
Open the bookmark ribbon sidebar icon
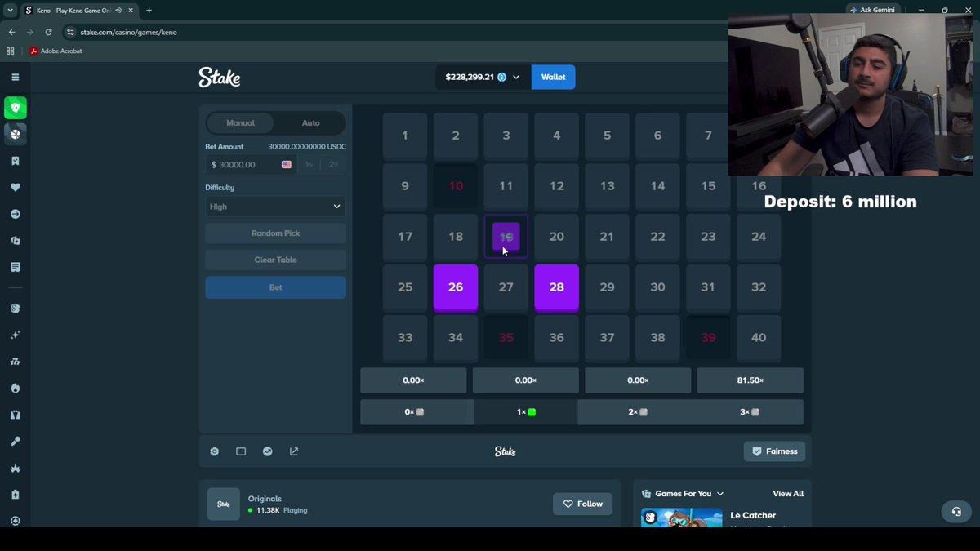[15, 161]
